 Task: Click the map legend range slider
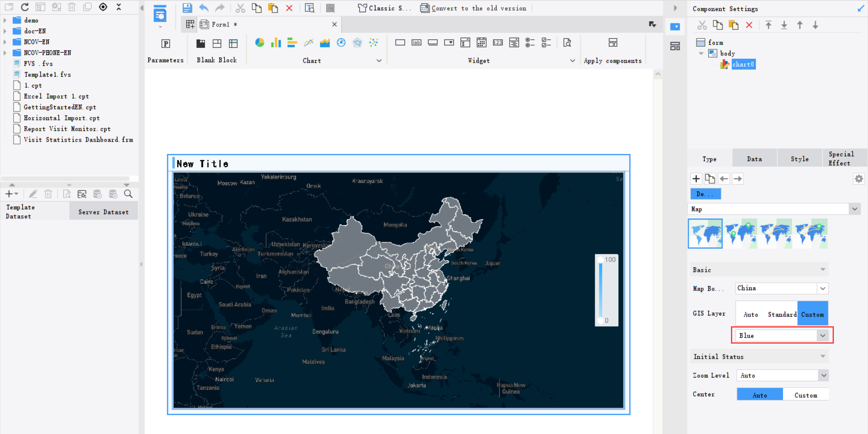(600, 290)
